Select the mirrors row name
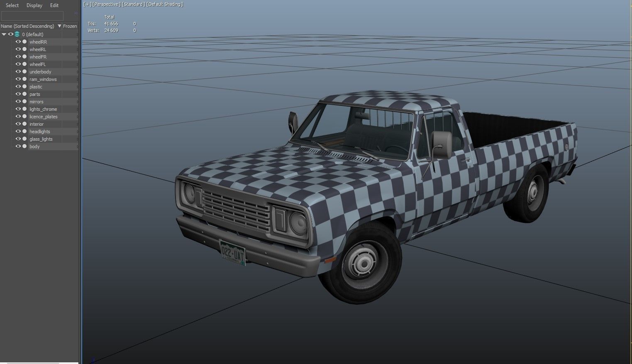Image resolution: width=632 pixels, height=364 pixels. (x=36, y=102)
